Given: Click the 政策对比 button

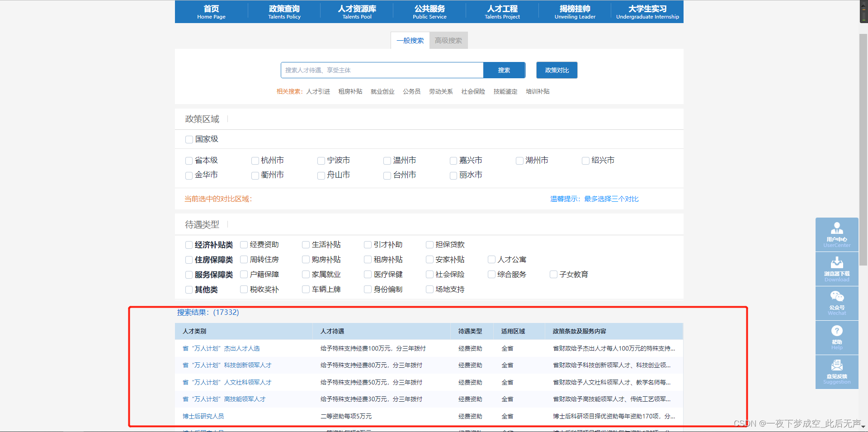Looking at the screenshot, I should coord(557,70).
